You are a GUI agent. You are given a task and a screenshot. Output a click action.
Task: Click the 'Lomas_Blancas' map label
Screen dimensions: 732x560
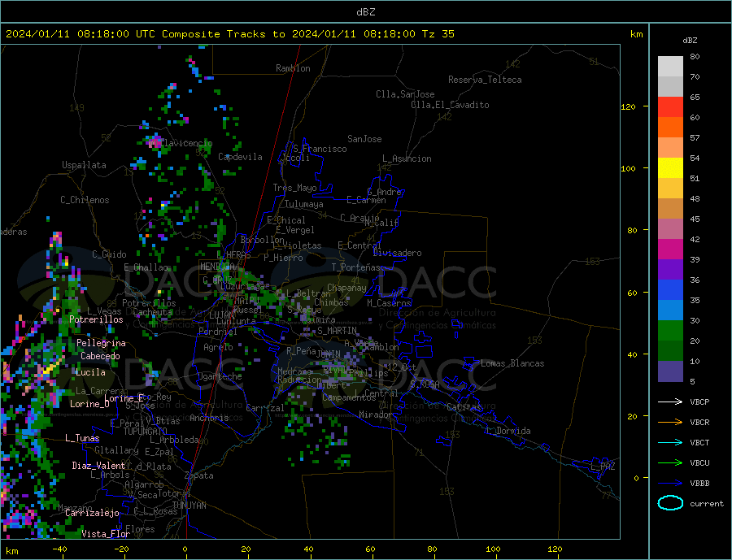(x=512, y=363)
